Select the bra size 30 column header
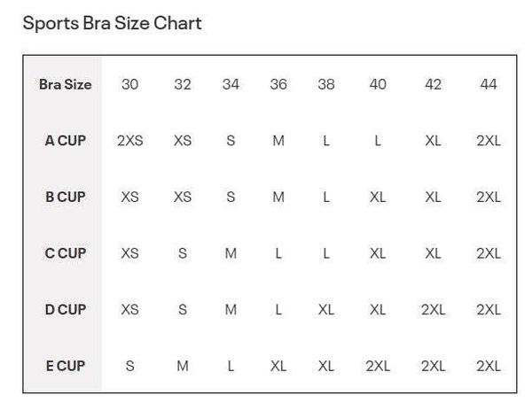The image size is (532, 403). (130, 84)
